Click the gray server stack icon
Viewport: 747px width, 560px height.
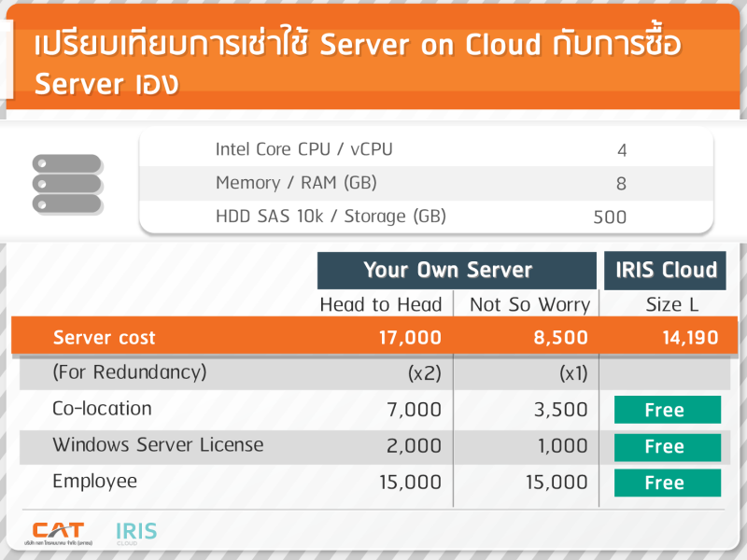pos(66,184)
